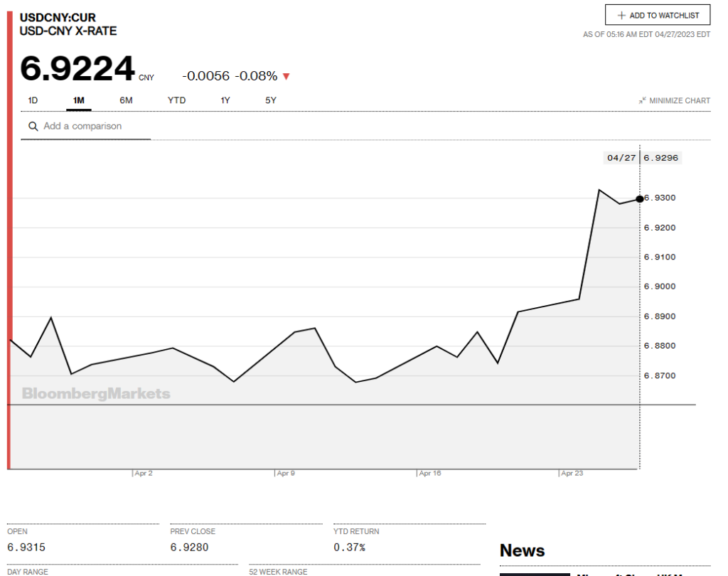The height and width of the screenshot is (576, 728).
Task: Click the Apr 9 date marker on axis
Action: coord(286,473)
